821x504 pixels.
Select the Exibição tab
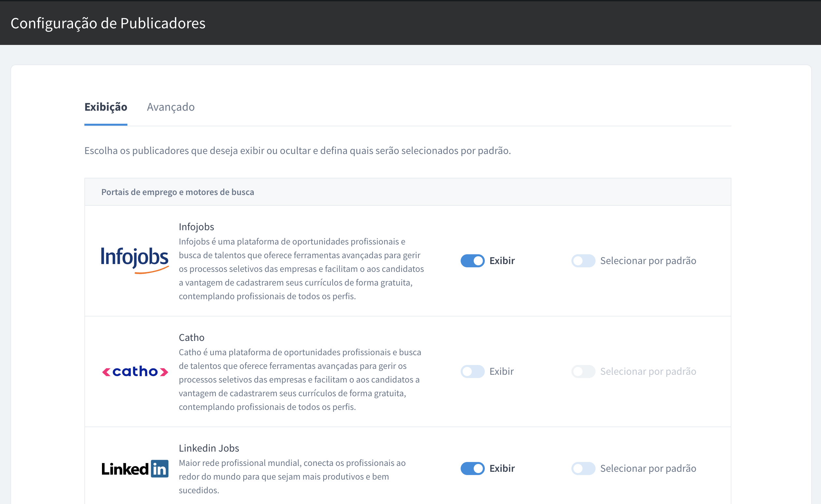pyautogui.click(x=106, y=107)
